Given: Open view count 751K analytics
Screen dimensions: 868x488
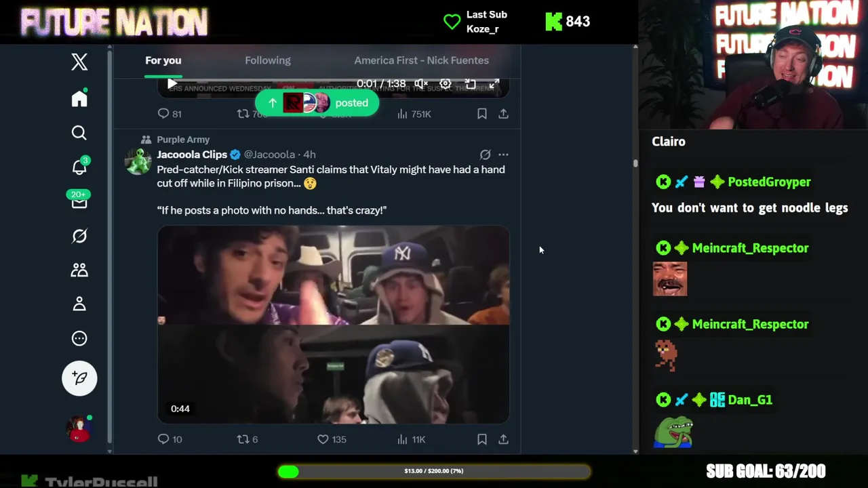Looking at the screenshot, I should (x=414, y=114).
